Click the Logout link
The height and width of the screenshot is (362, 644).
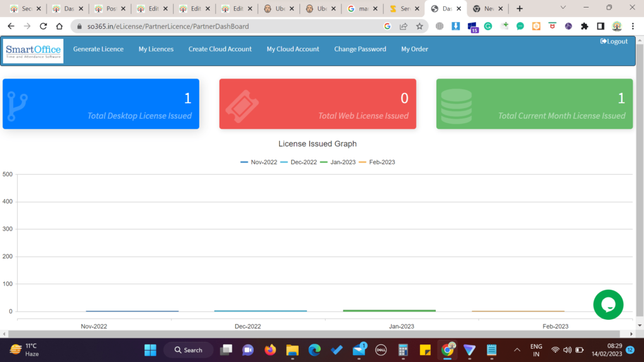[x=614, y=41]
